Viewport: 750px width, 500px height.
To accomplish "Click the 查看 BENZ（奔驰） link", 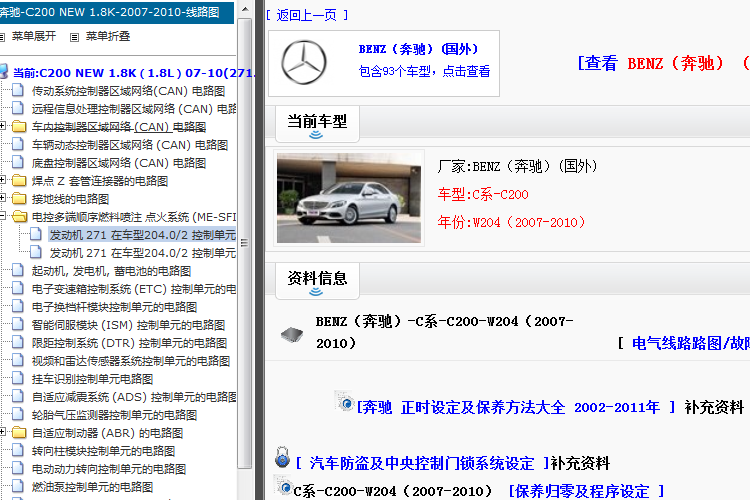I will 663,63.
